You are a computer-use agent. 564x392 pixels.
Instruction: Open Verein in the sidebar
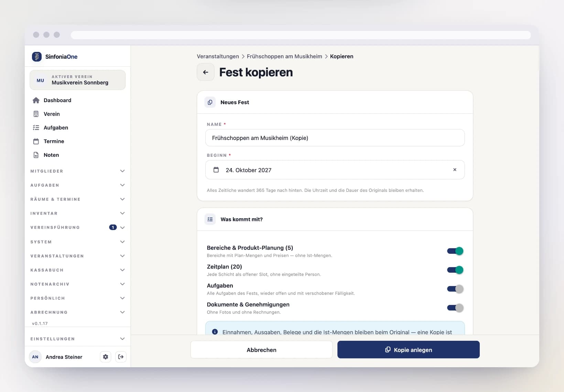(78, 114)
